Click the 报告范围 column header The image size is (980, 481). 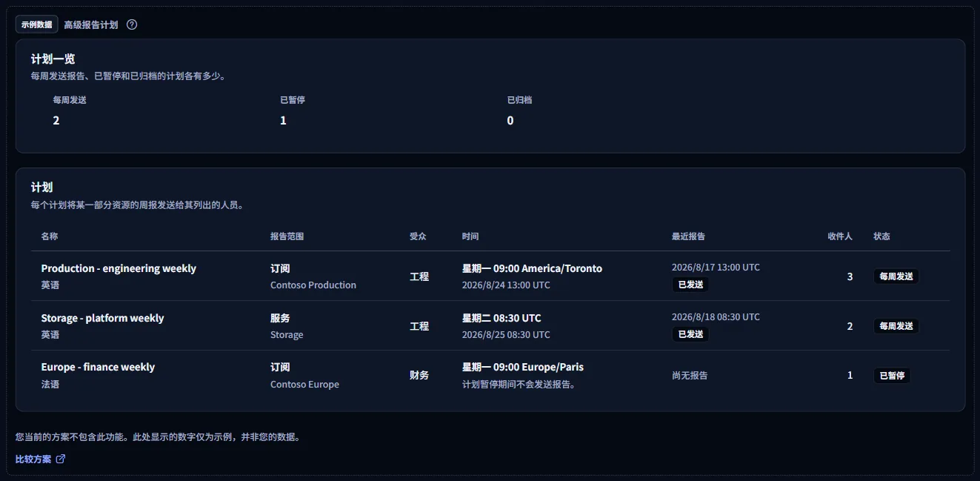[287, 236]
